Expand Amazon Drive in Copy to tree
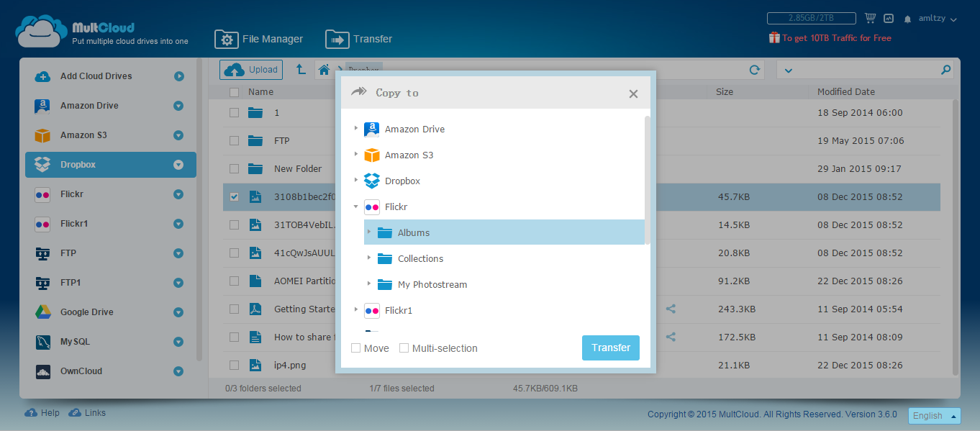 pyautogui.click(x=355, y=129)
